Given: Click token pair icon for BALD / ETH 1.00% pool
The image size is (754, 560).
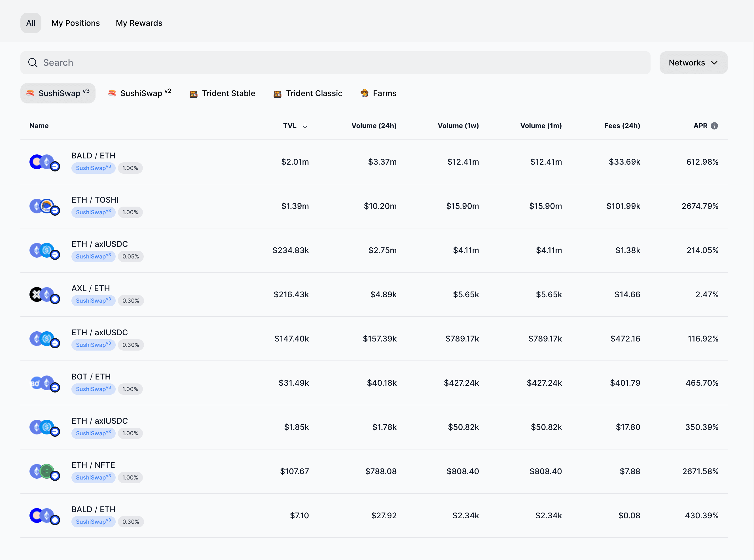Looking at the screenshot, I should coord(45,162).
